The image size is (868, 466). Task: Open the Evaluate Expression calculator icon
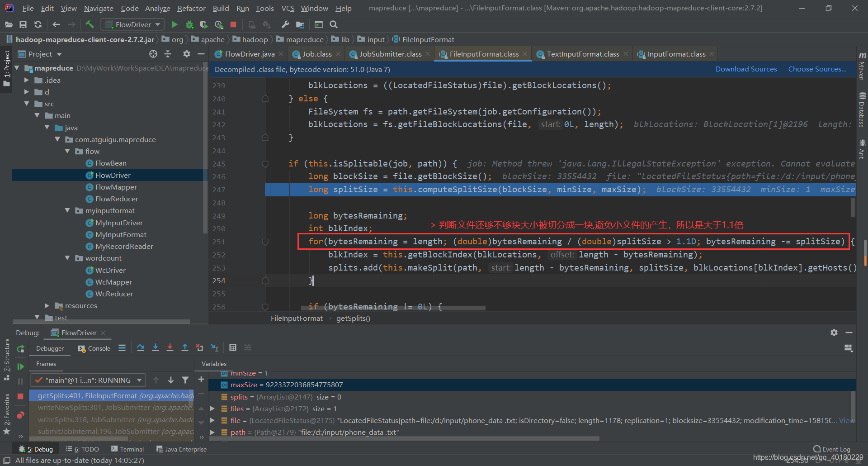point(233,347)
